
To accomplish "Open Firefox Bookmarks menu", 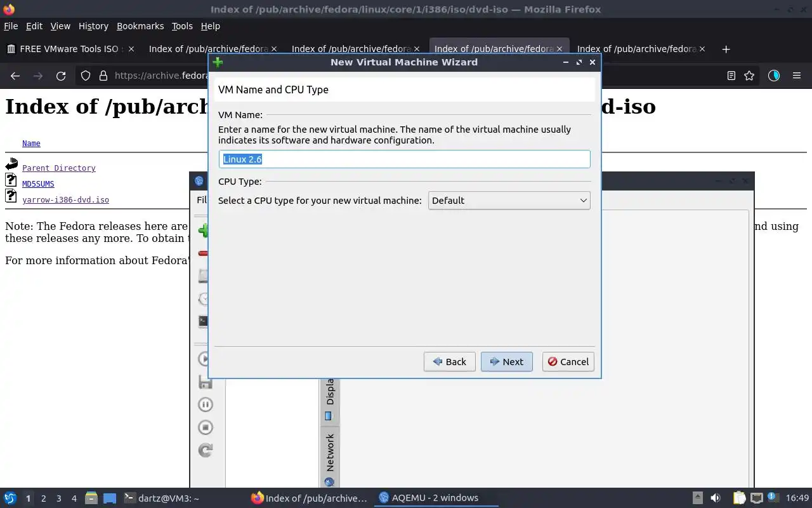I will coord(140,26).
